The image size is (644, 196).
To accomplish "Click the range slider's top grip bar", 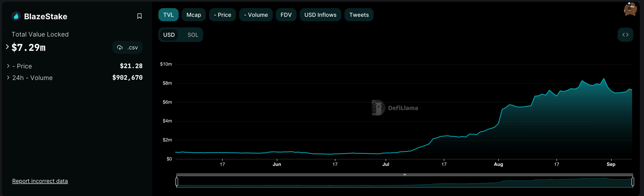I will coord(405,175).
